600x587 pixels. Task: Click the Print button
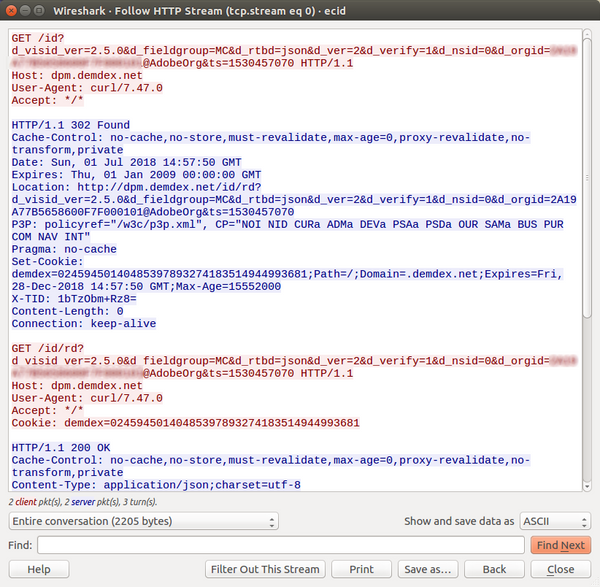(362, 569)
